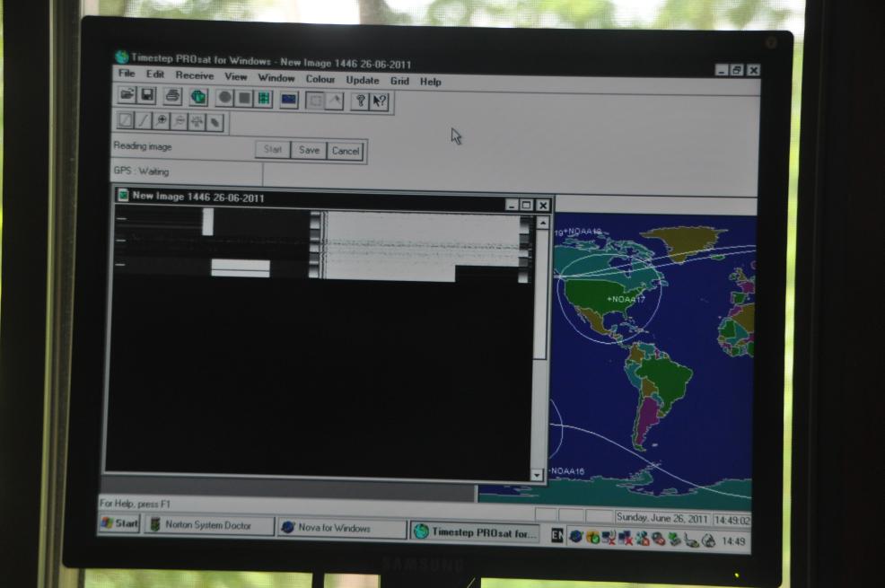885x588 pixels.
Task: Click the round record toolbar button
Action: coord(224,98)
